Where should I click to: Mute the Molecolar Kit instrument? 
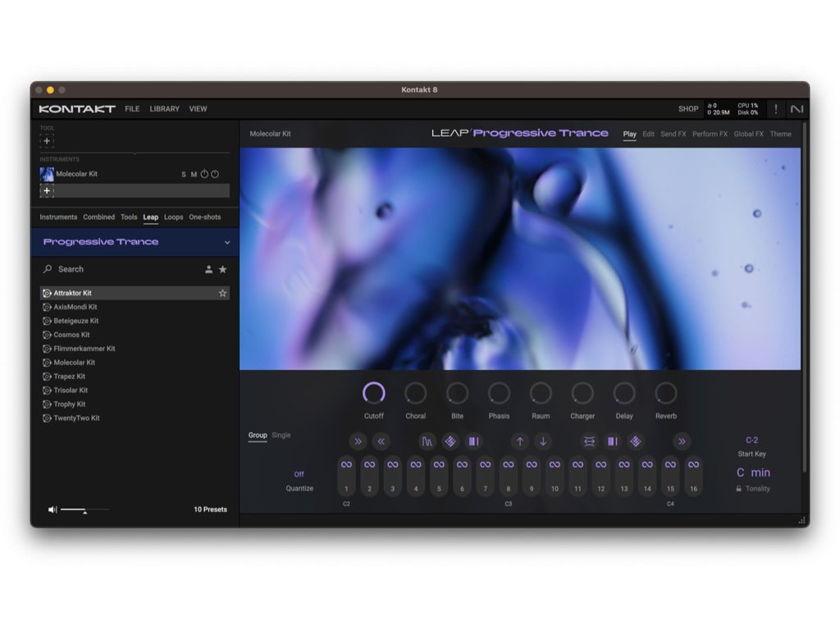tap(194, 174)
